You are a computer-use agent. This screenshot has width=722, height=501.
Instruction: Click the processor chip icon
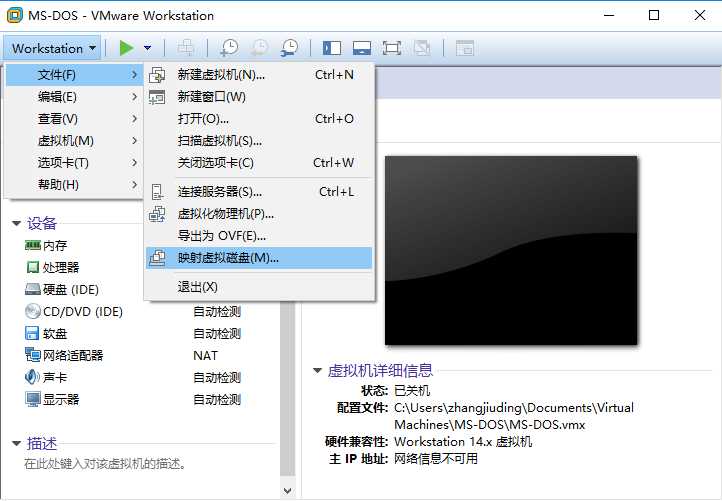tap(33, 267)
